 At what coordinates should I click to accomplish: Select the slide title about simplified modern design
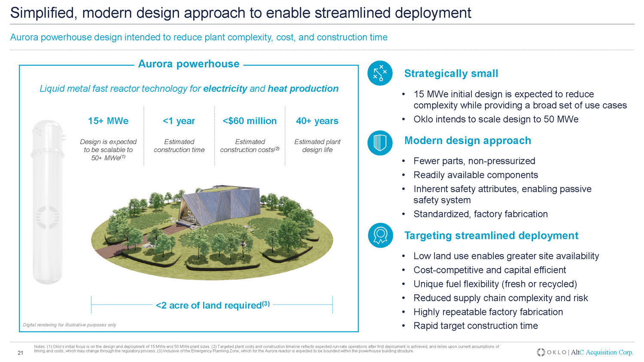(x=240, y=13)
